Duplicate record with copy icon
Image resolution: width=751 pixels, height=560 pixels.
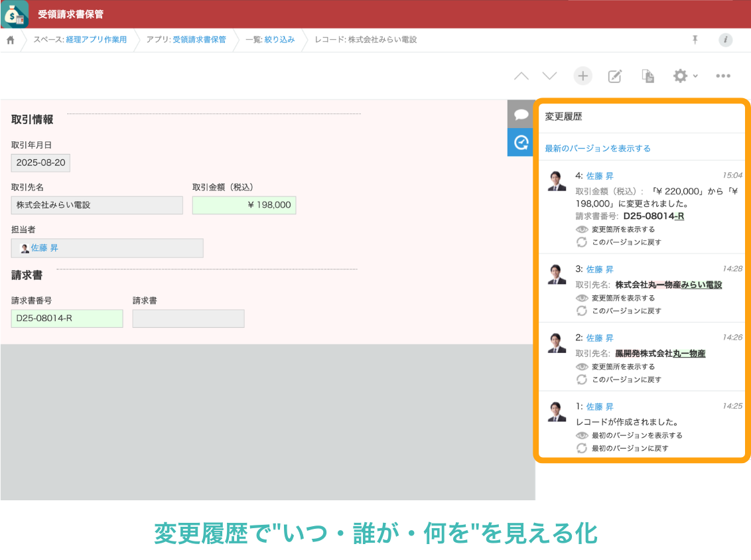648,76
